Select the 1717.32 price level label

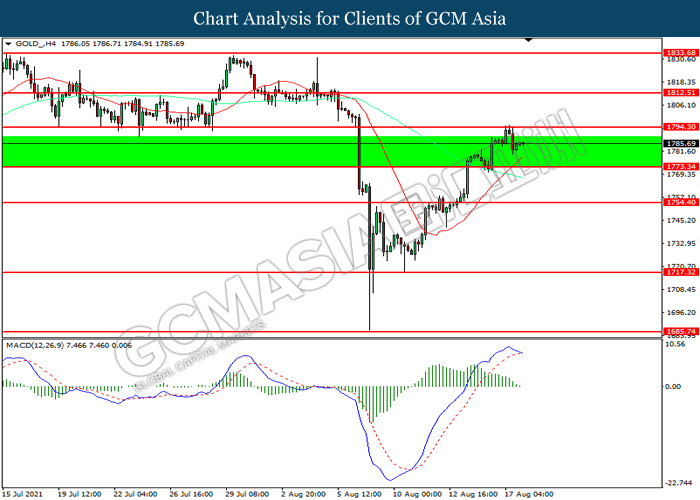click(681, 272)
